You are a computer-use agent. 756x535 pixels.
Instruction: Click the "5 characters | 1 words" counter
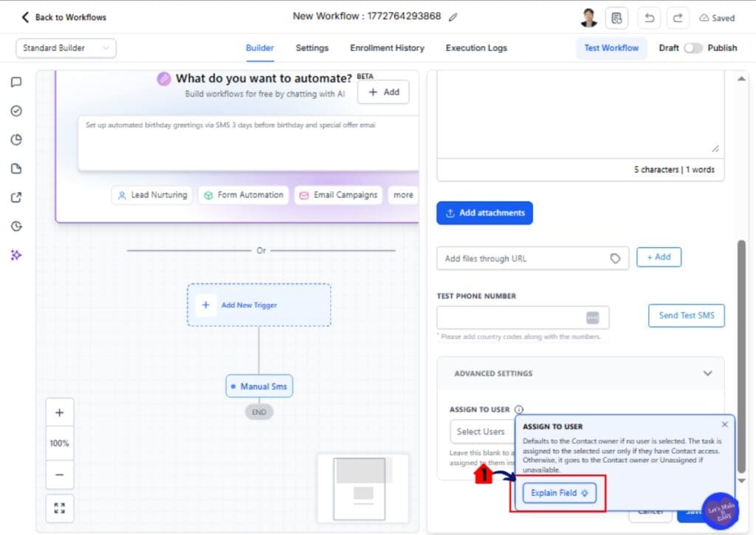click(674, 170)
